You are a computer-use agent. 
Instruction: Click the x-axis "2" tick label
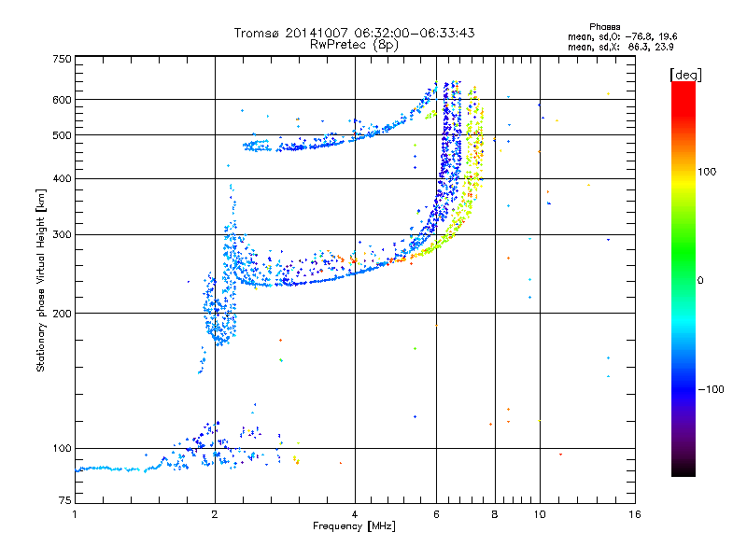coord(215,514)
